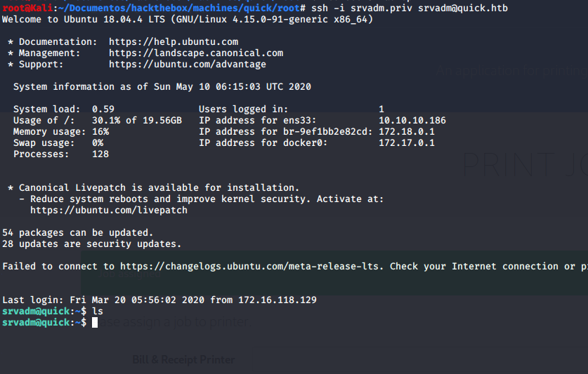588x374 pixels.
Task: Open the ubuntu.com/advantage support link
Action: click(188, 65)
